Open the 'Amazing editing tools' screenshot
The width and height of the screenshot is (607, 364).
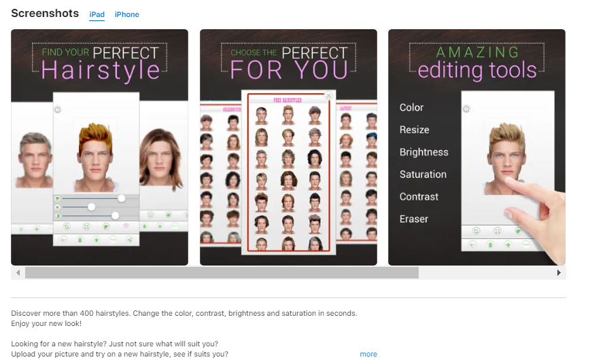(476, 147)
